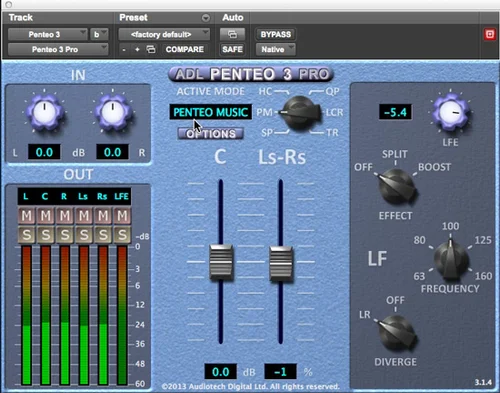Mute the LFE output channel
The width and height of the screenshot is (500, 393).
pos(122,216)
